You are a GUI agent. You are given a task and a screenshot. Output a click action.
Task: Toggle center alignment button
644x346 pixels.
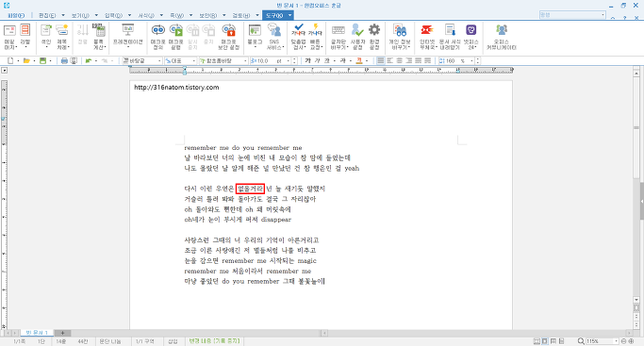[400, 60]
